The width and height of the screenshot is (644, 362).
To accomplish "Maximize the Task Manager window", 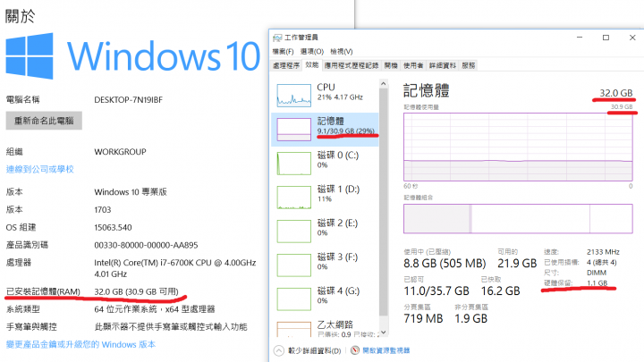I will click(x=606, y=38).
